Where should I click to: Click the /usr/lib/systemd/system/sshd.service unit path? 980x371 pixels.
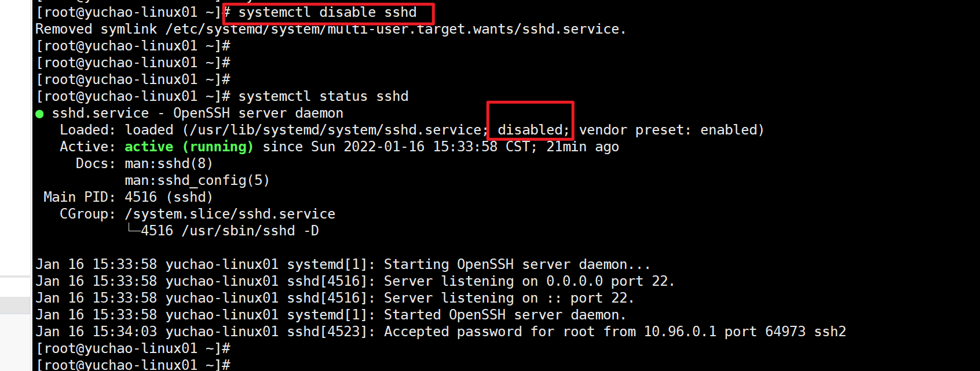(x=336, y=130)
